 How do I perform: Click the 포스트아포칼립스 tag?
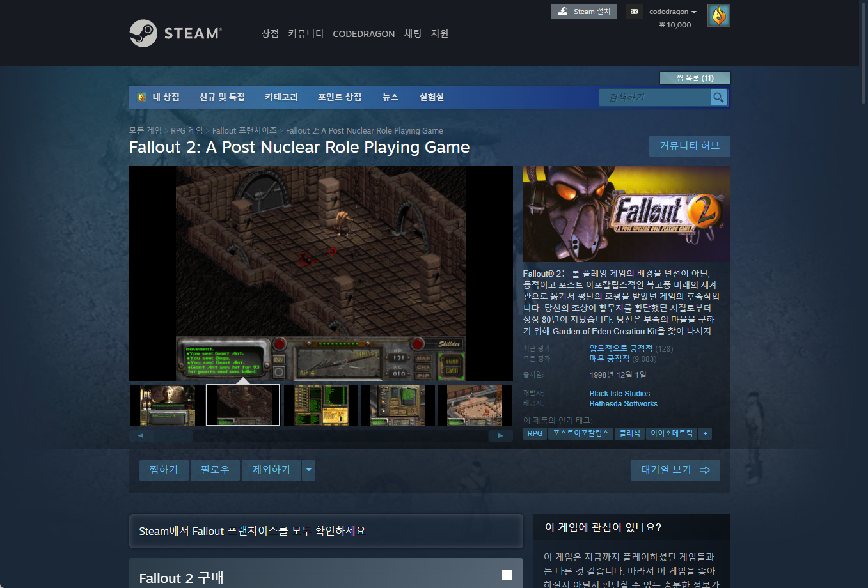coord(581,433)
